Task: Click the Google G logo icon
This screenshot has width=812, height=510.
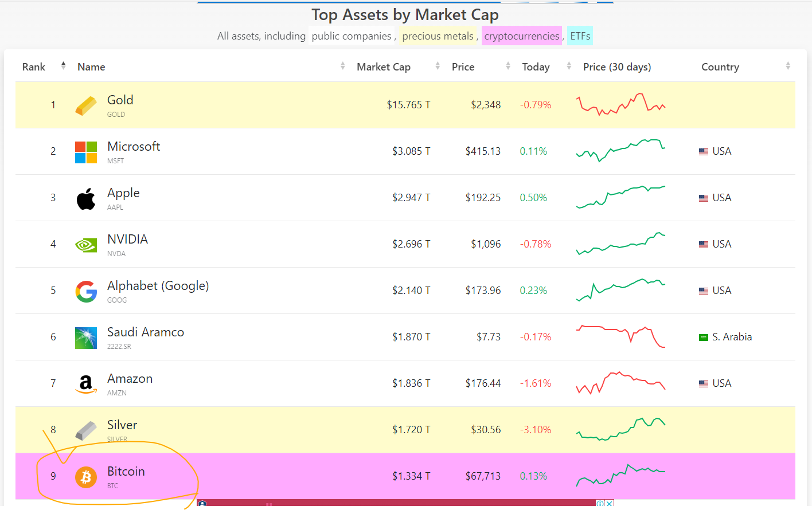Action: click(86, 292)
